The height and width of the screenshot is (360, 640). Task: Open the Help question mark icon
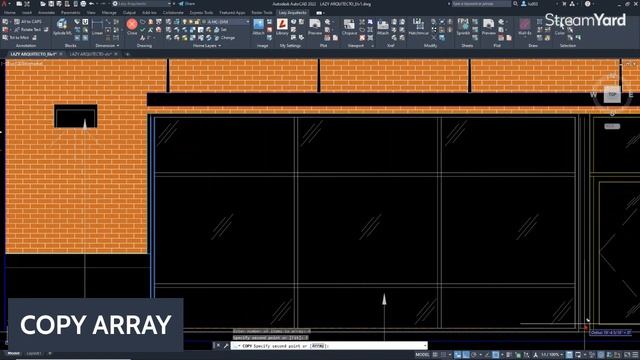[x=587, y=4]
